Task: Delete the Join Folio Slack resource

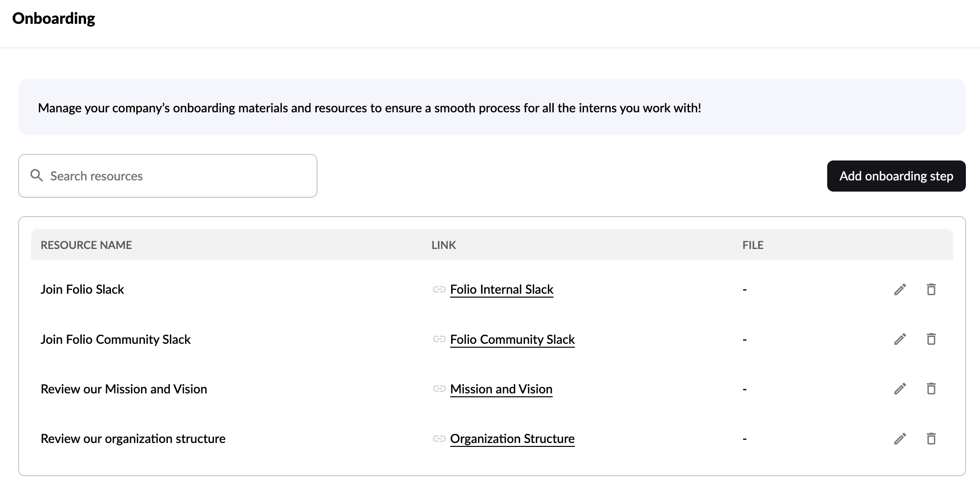Action: (931, 290)
